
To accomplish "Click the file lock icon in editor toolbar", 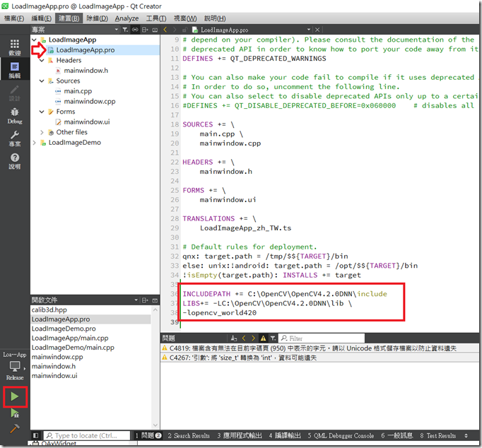I will [184, 30].
